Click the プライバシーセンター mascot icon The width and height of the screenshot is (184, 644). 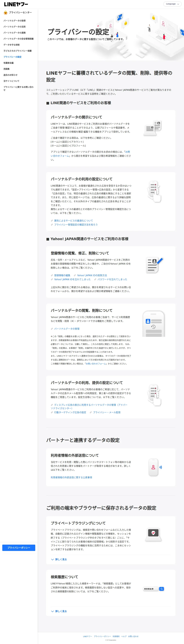pyautogui.click(x=5, y=12)
